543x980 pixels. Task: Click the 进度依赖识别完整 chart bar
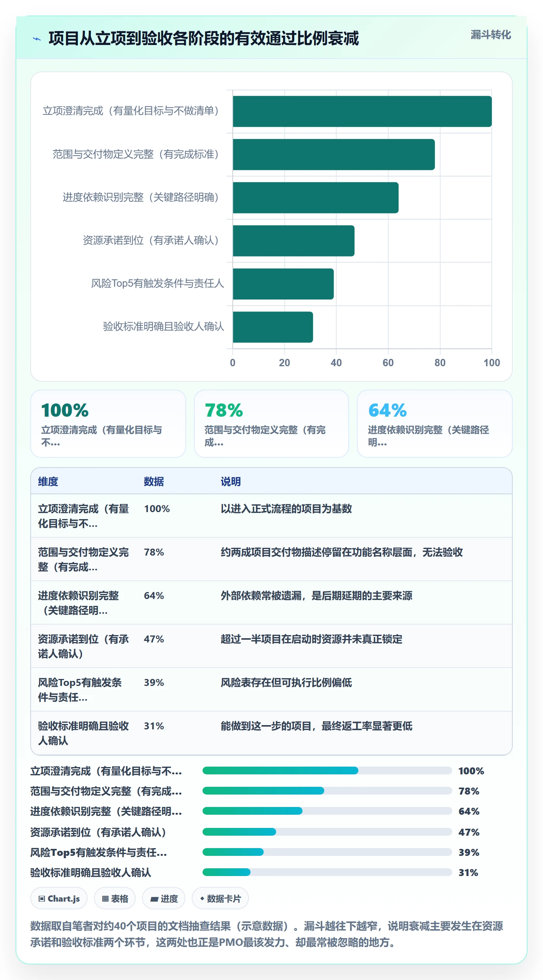(x=316, y=197)
